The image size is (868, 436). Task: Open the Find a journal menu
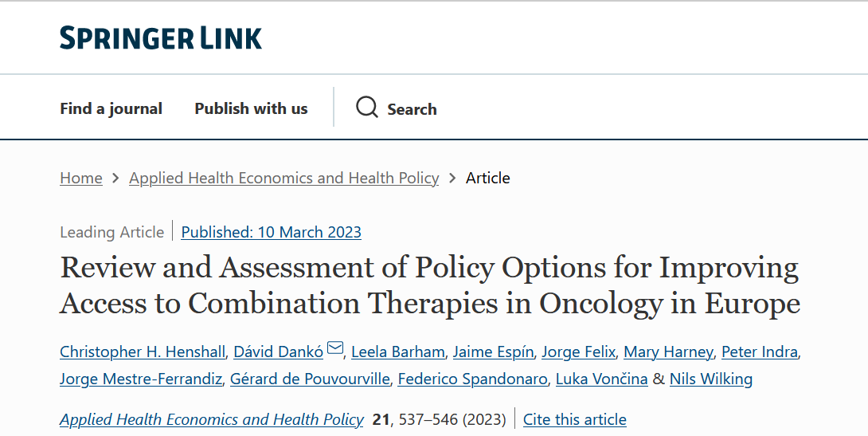[111, 108]
